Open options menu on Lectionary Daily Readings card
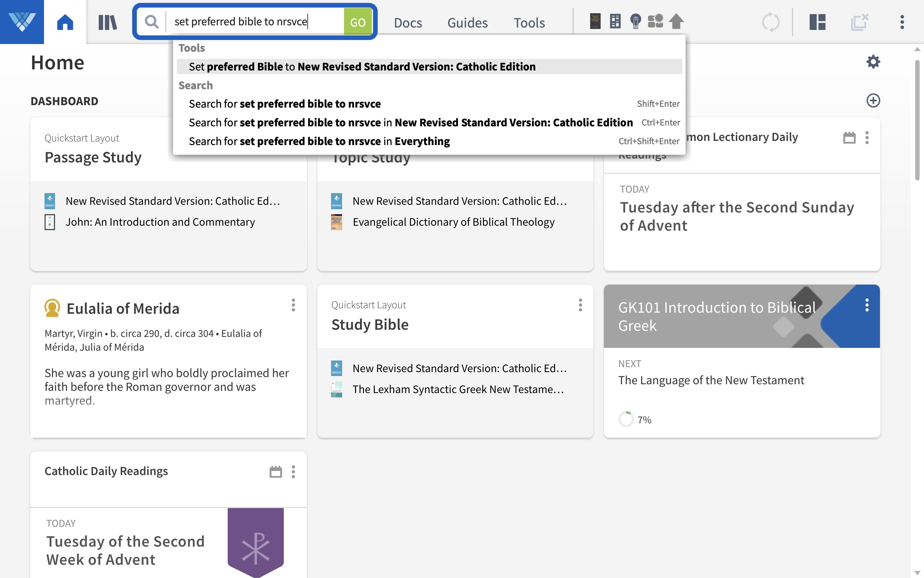Viewport: 924px width, 578px height. pos(867,138)
